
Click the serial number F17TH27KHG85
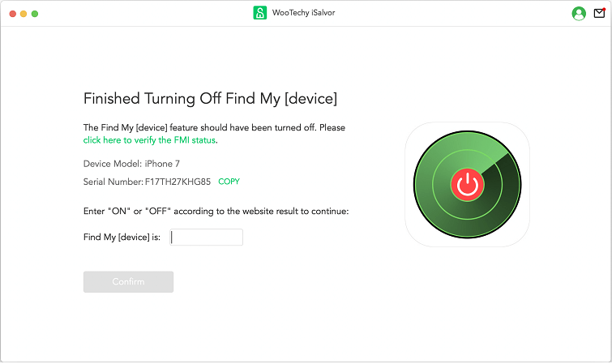tap(178, 182)
